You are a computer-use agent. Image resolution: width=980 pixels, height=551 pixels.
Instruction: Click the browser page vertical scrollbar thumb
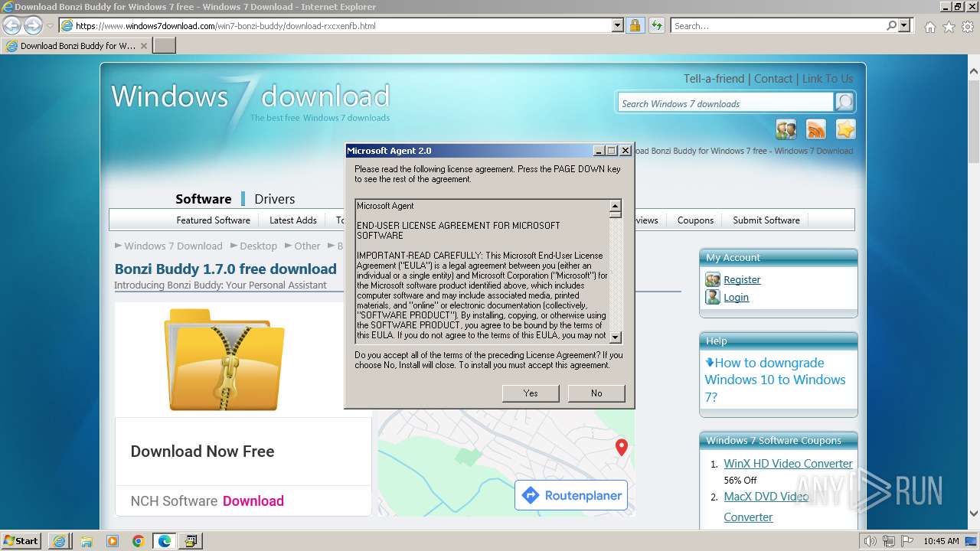coord(973,120)
